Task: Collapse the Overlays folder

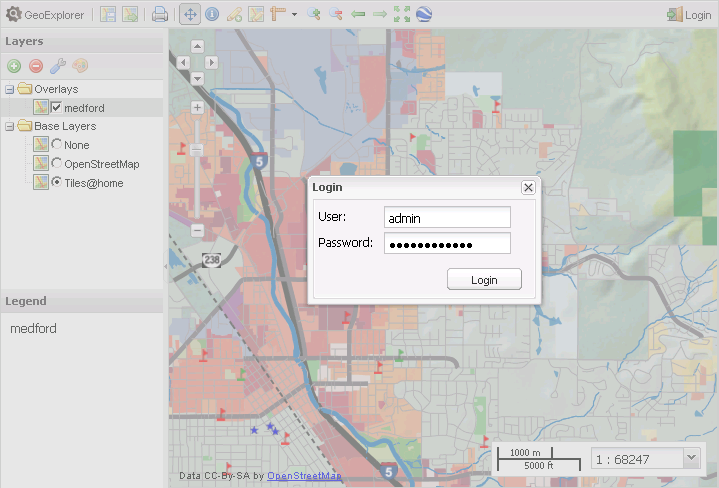Action: [x=9, y=89]
